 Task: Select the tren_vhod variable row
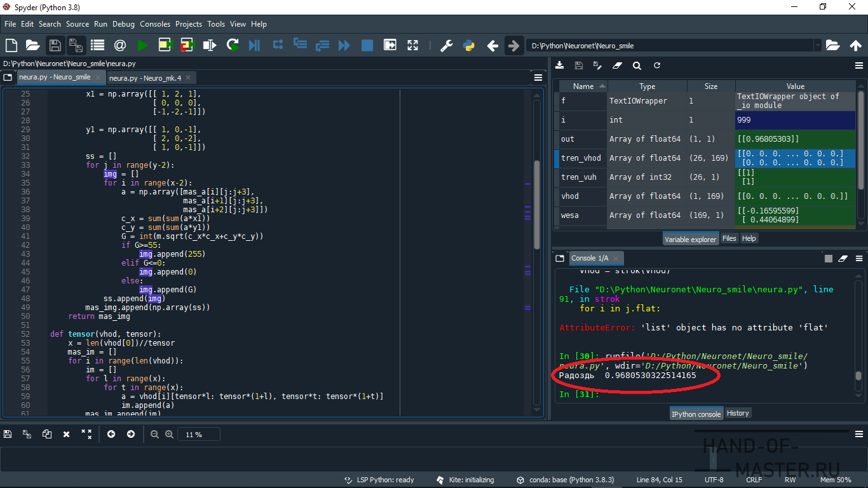[x=581, y=158]
